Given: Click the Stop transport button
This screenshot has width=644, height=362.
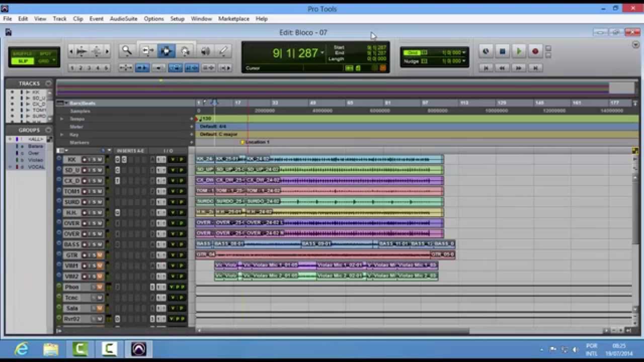Looking at the screenshot, I should point(502,51).
